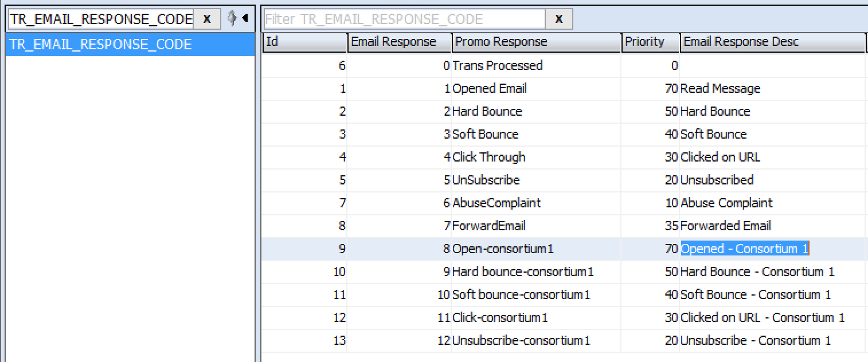Collapse the left panel with the black arrow
The height and width of the screenshot is (362, 868).
(245, 18)
